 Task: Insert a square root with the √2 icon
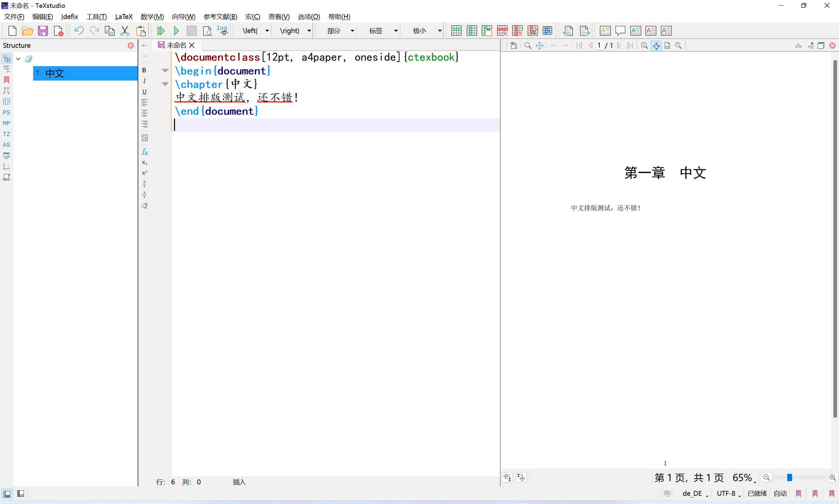click(145, 206)
